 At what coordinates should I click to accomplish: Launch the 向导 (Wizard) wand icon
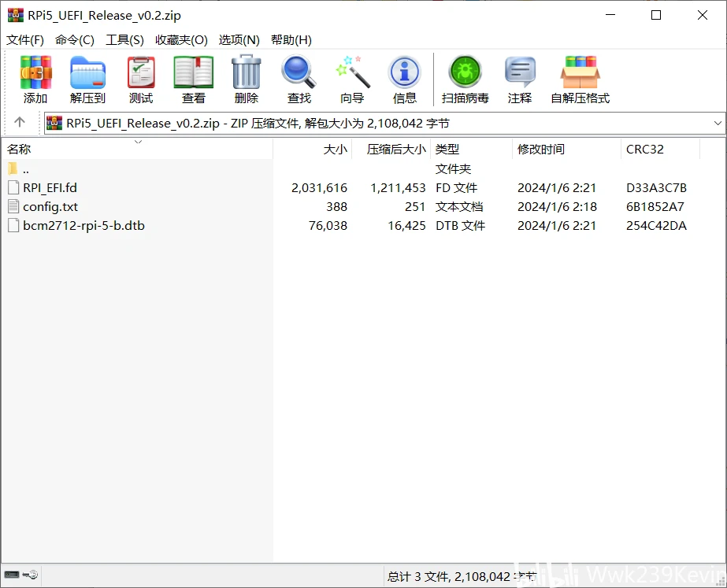click(353, 72)
